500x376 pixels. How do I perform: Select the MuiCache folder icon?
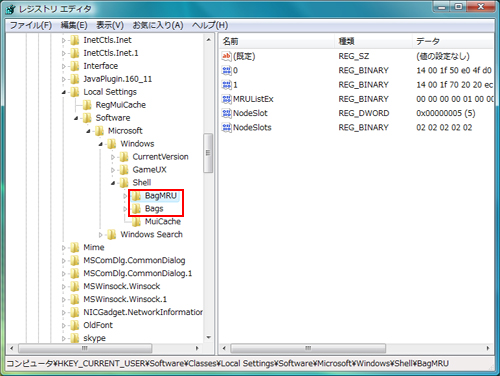(x=136, y=222)
